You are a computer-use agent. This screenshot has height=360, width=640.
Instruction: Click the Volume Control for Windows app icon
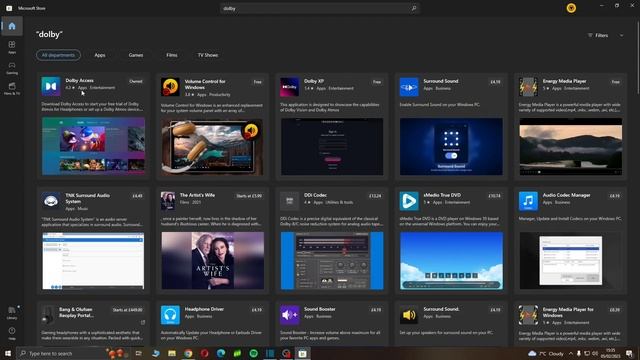(170, 87)
